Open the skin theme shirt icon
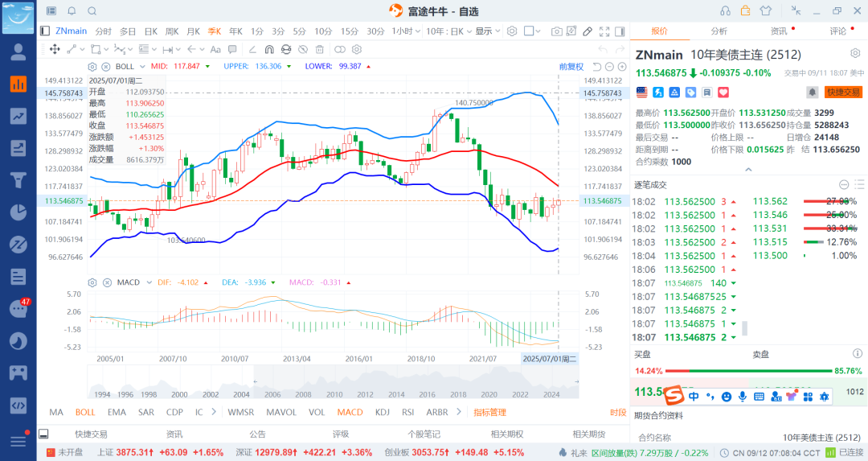The image size is (868, 461). (766, 10)
